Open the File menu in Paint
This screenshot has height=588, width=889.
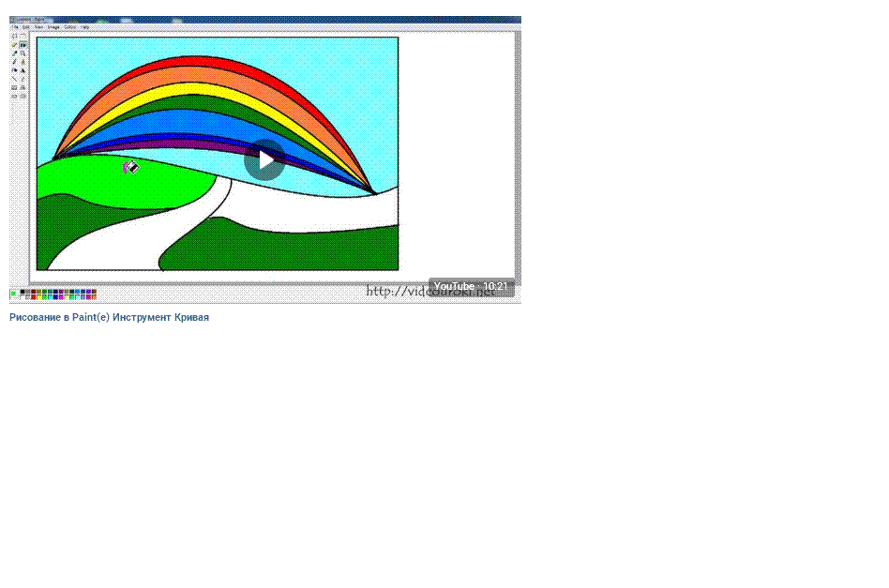coord(15,27)
